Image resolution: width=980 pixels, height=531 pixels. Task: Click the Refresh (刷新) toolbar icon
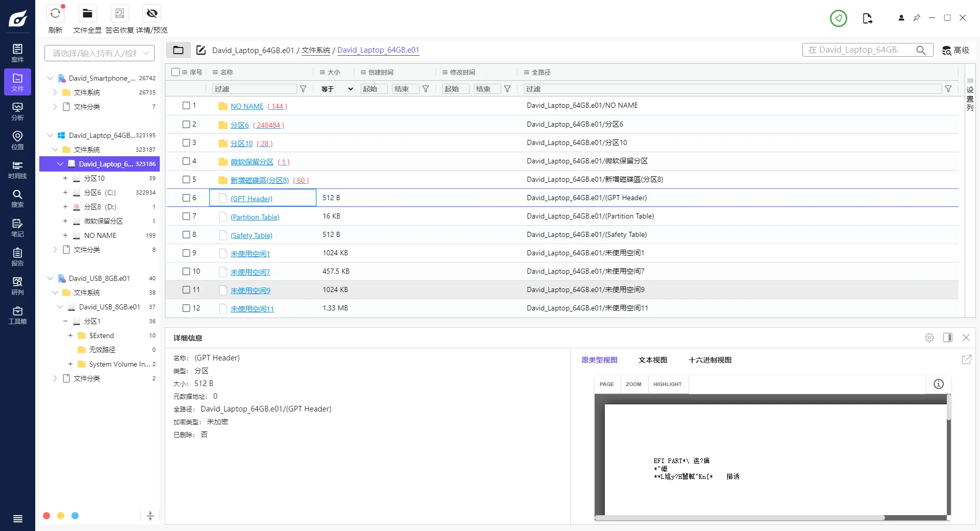coord(55,14)
